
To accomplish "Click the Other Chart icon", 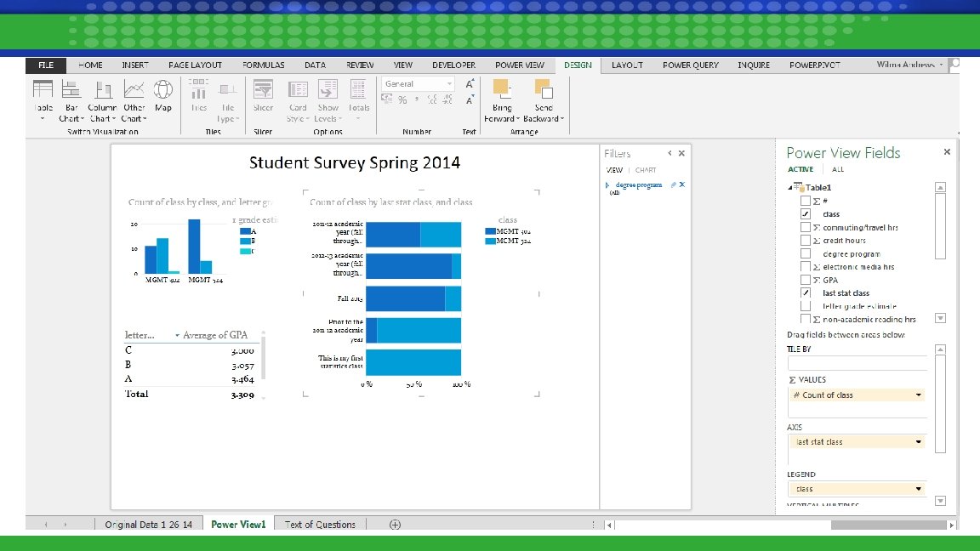I will (x=134, y=90).
